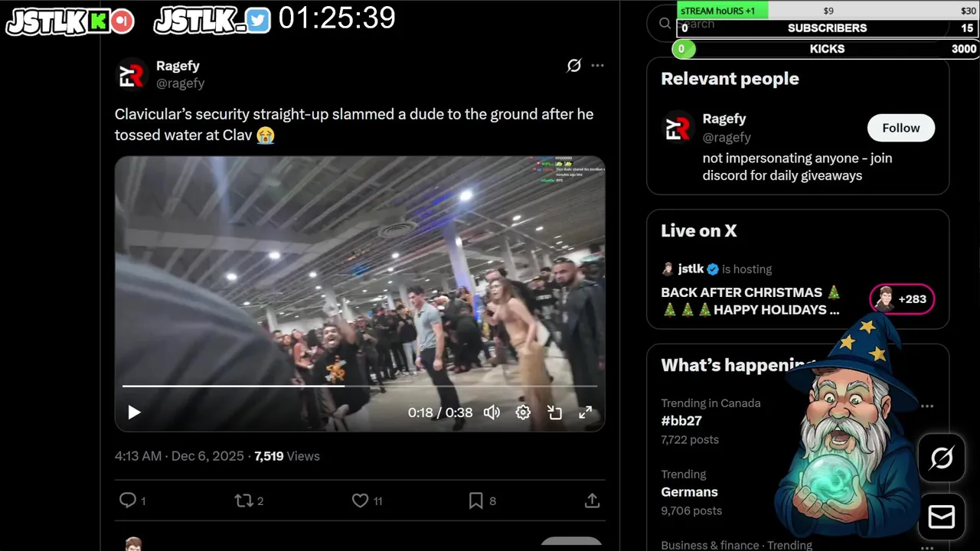Viewport: 980px width, 551px height.
Task: Mute the video with the speaker icon
Action: click(492, 412)
